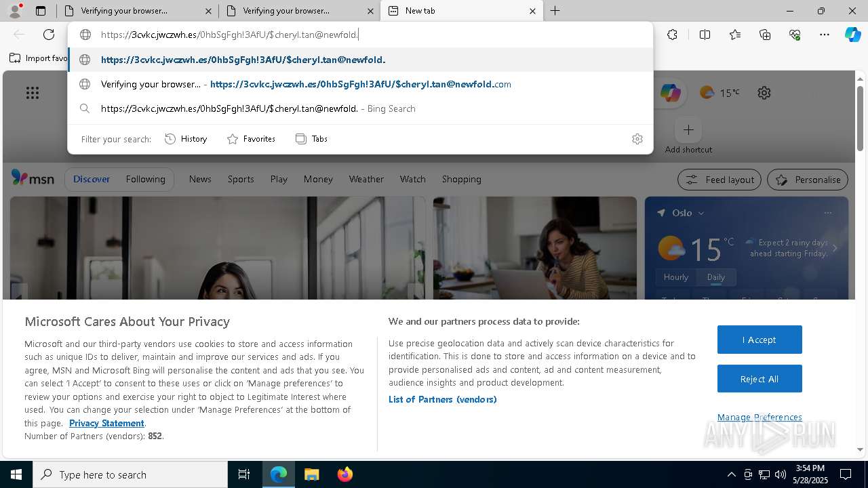Open the Favorites star icon in toolbar
The image size is (868, 488).
735,35
